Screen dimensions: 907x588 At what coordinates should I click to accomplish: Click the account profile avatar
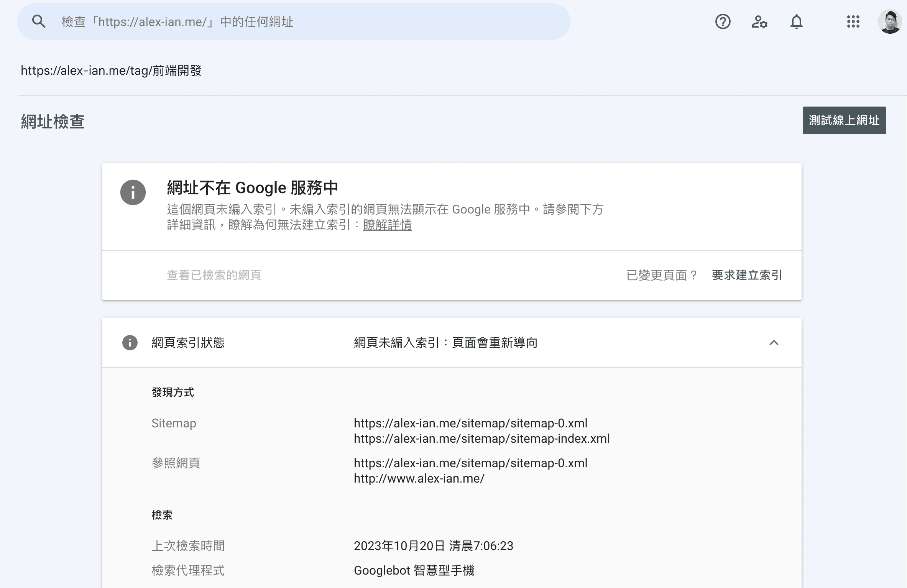(x=889, y=21)
